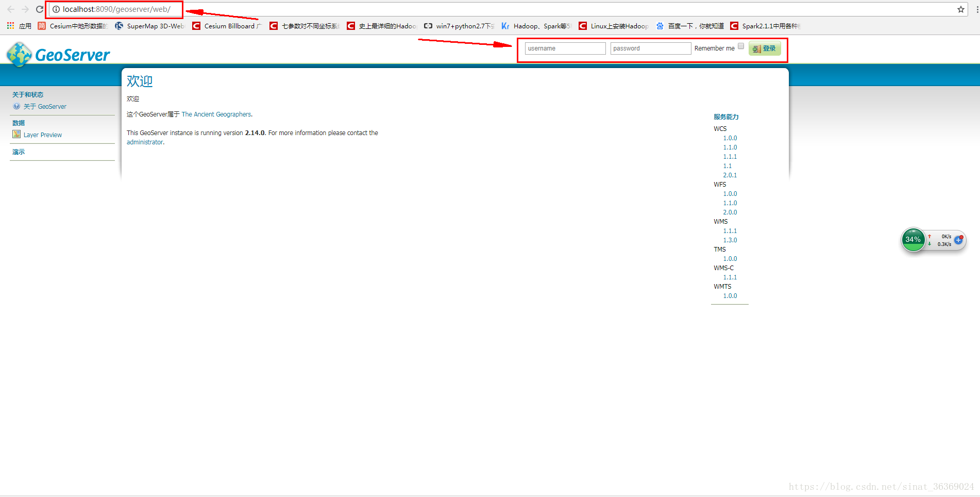Open The Ancient Geographers link

(216, 114)
